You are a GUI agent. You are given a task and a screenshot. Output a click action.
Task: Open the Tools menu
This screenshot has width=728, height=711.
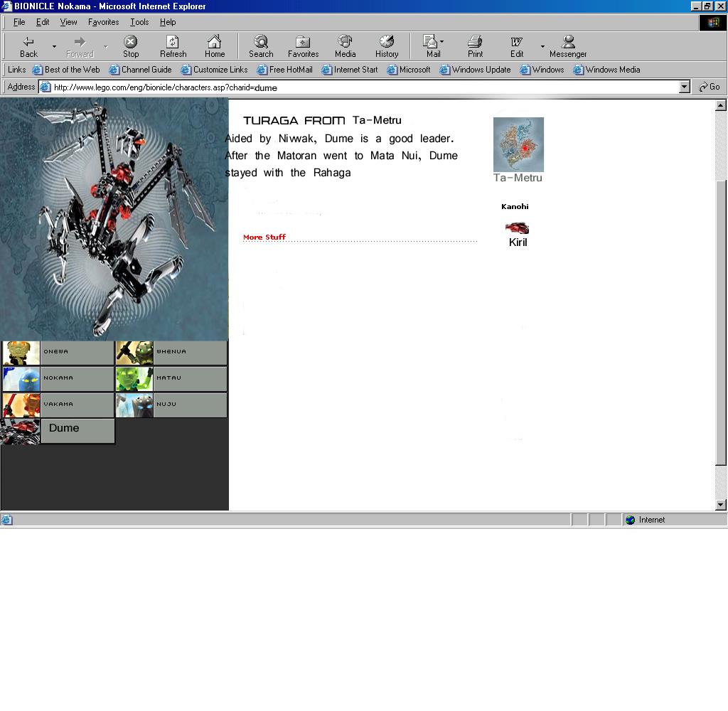(139, 22)
